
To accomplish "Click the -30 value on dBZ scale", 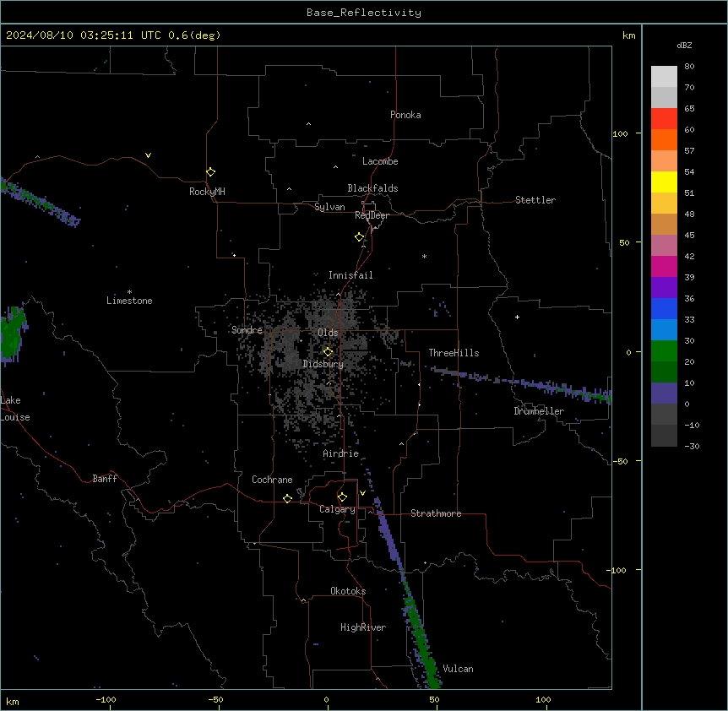I will [x=692, y=447].
